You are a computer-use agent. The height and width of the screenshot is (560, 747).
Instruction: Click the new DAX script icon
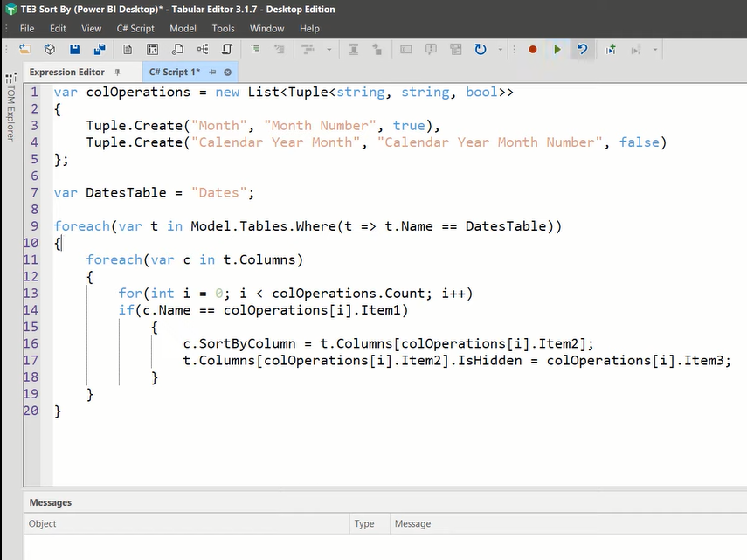177,50
